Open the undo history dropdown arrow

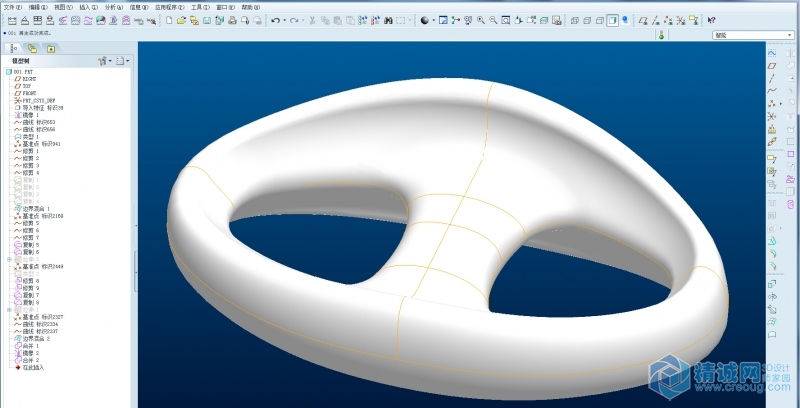point(283,20)
